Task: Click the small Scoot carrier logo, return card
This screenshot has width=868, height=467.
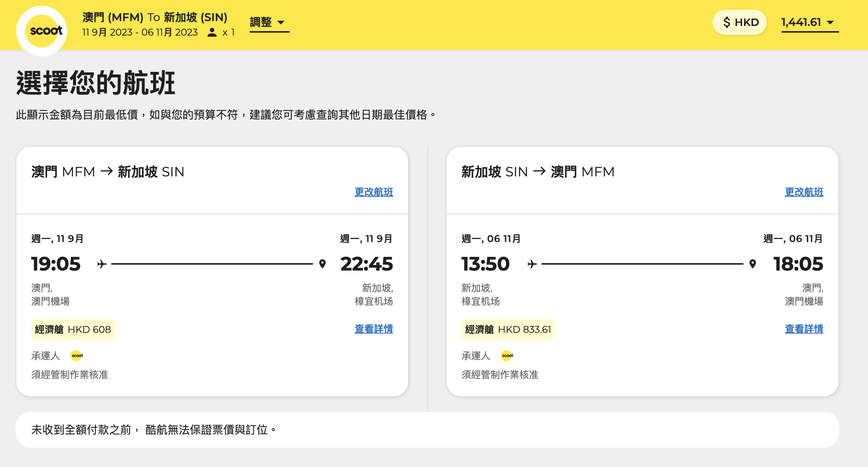Action: (507, 355)
